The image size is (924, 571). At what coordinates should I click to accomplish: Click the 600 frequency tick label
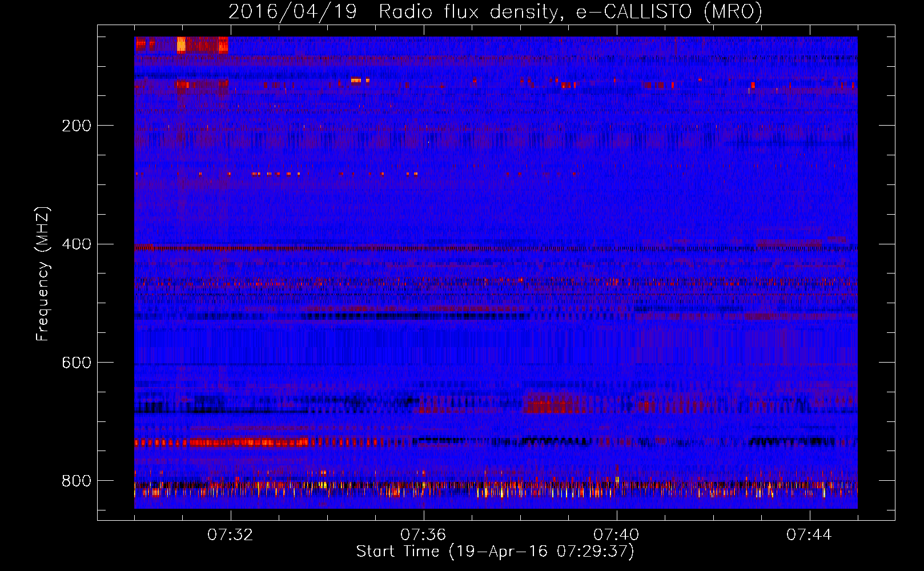coord(77,363)
